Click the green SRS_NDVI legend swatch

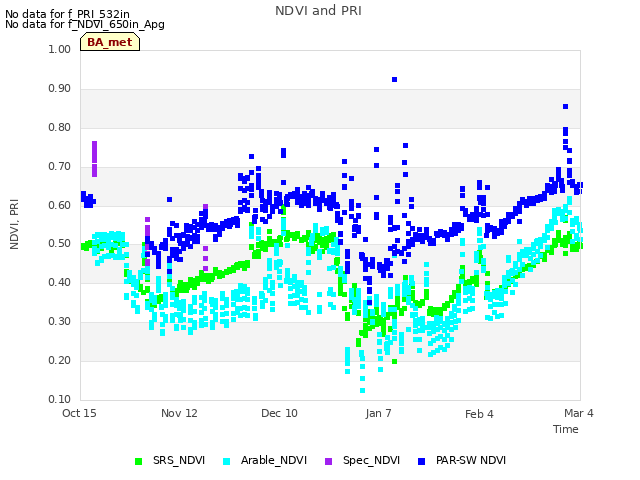point(138,461)
